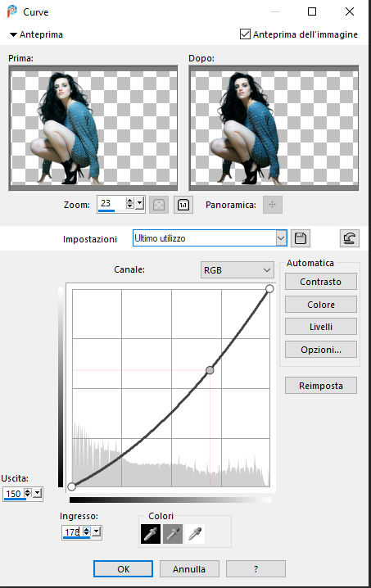Set the preview zoom to 100% (1:1)
This screenshot has height=588, width=371.
pyautogui.click(x=183, y=205)
